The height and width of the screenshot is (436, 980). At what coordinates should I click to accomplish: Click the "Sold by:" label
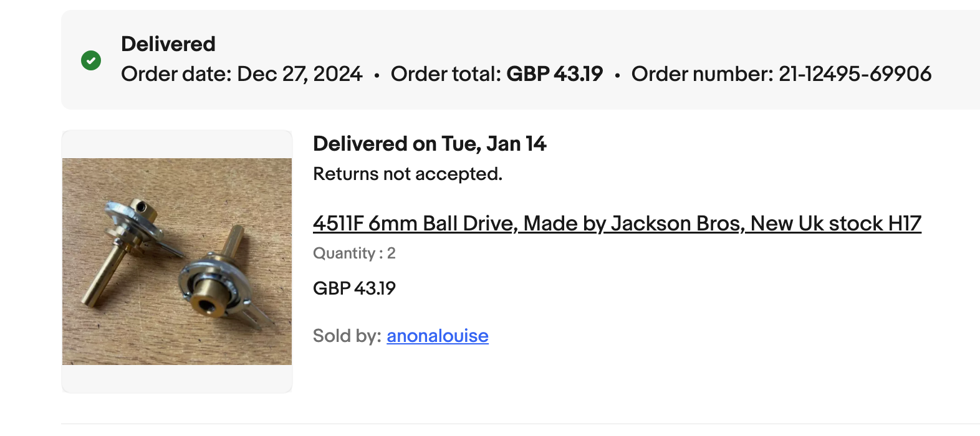click(347, 336)
